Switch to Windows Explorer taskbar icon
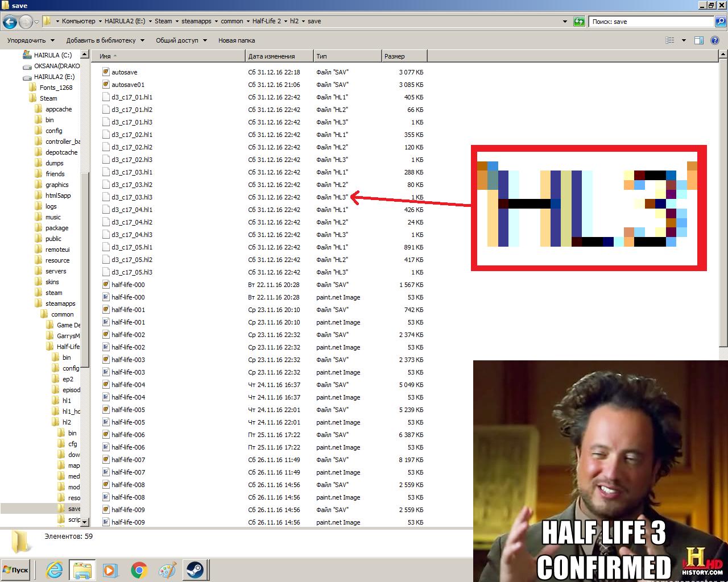 pyautogui.click(x=82, y=569)
